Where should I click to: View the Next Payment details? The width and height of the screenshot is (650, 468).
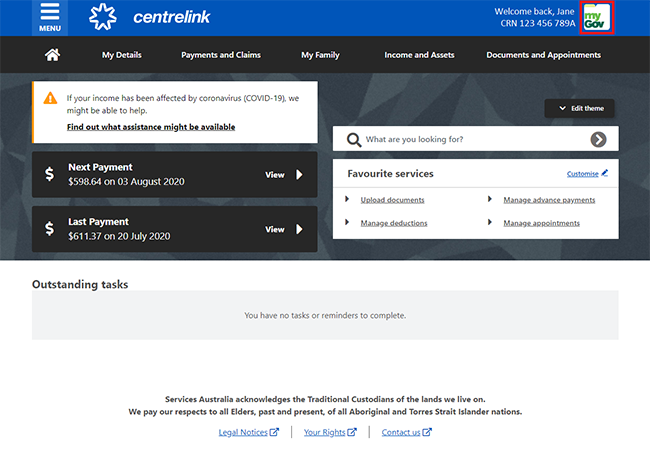click(x=283, y=175)
